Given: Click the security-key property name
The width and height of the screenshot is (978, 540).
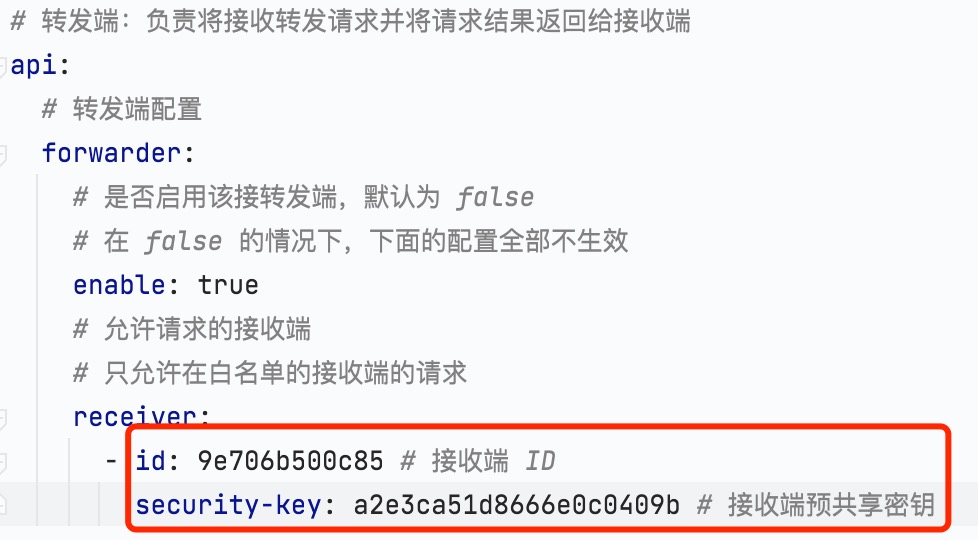Looking at the screenshot, I should [228, 504].
